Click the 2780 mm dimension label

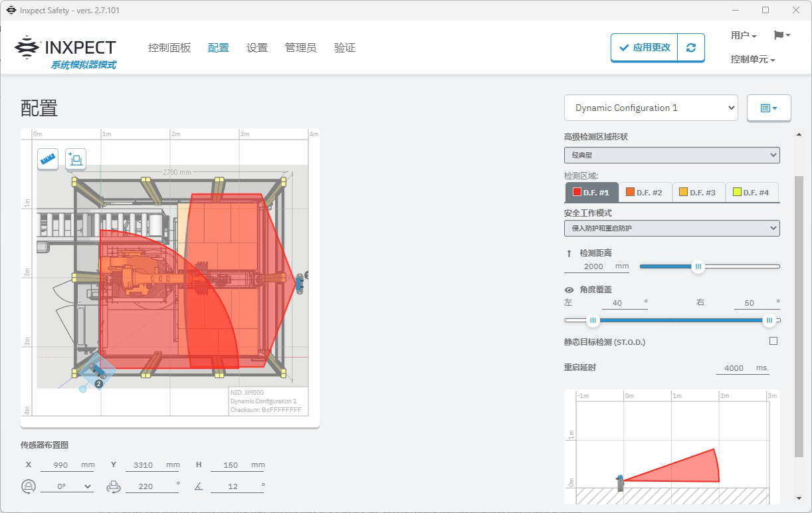(178, 172)
